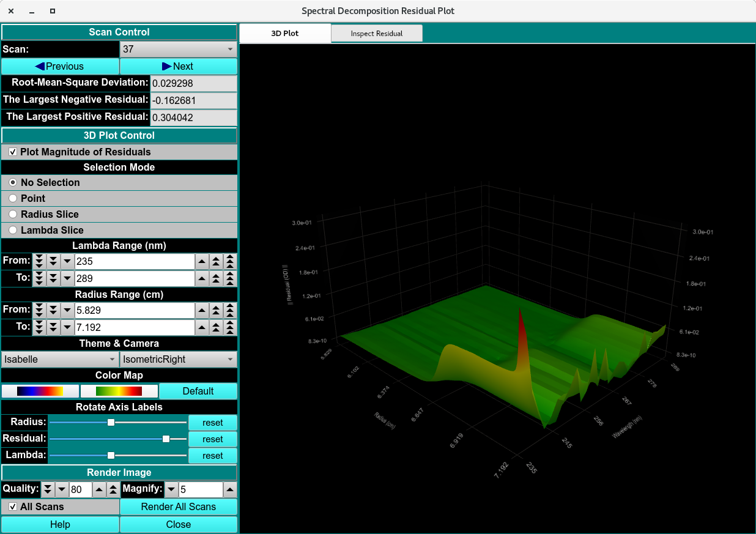Image resolution: width=756 pixels, height=534 pixels.
Task: Reset the Radius axis label rotation
Action: point(213,423)
